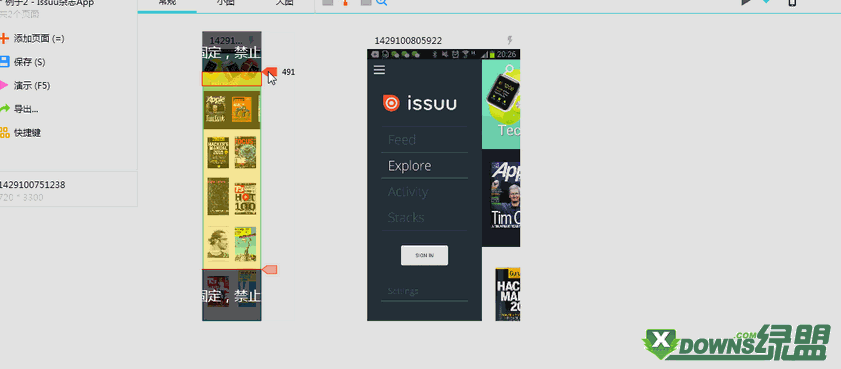Image resolution: width=841 pixels, height=369 pixels.
Task: Click the blue Save (保存) disk icon
Action: [x=4, y=62]
